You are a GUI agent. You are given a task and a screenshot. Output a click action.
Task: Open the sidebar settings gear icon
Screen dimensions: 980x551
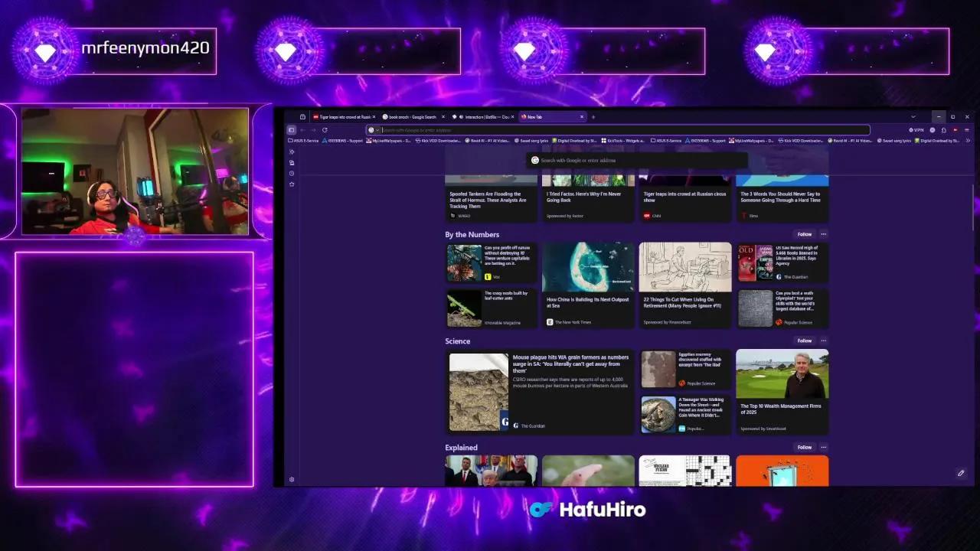click(x=292, y=480)
